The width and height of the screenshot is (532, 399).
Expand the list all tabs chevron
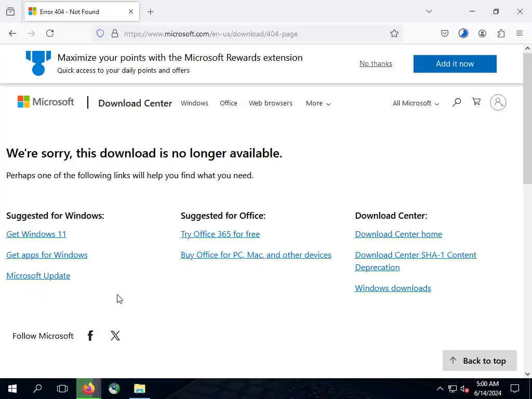click(x=429, y=11)
